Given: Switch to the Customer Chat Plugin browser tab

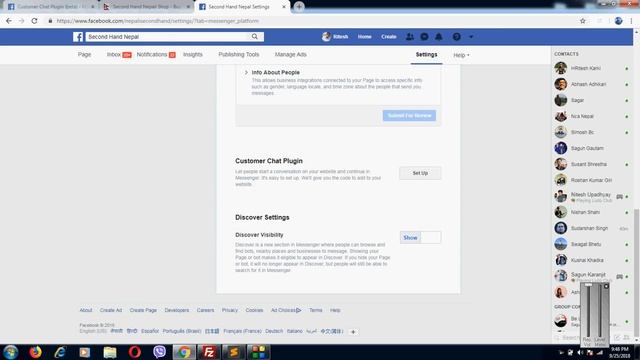Looking at the screenshot, I should click(51, 7).
